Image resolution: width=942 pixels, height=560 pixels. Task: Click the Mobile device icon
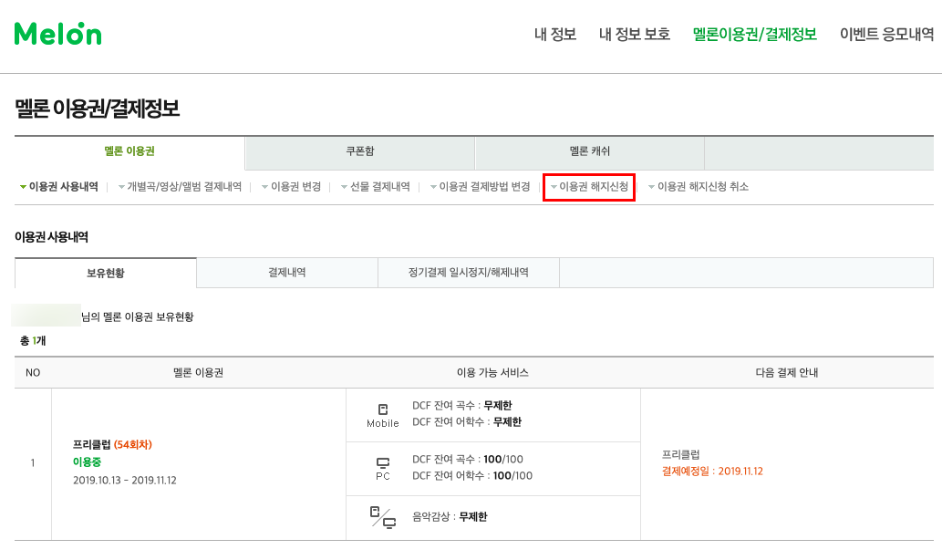pyautogui.click(x=383, y=410)
